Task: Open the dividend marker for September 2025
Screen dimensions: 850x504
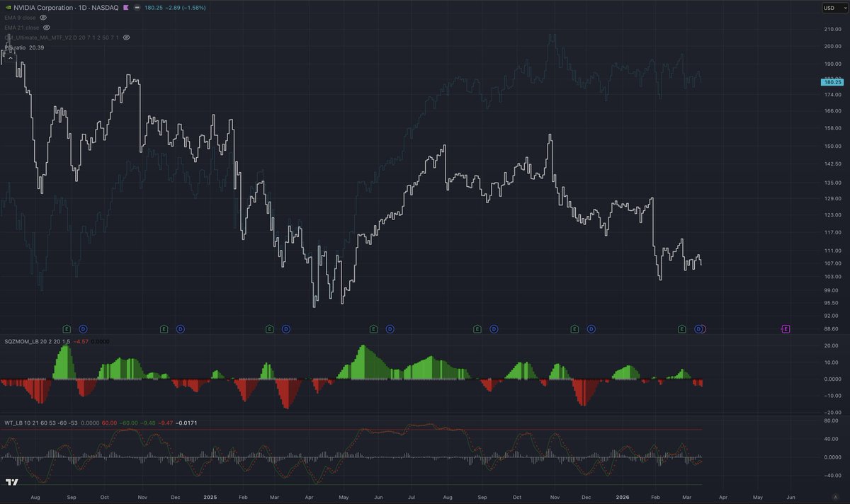Action: [494, 328]
